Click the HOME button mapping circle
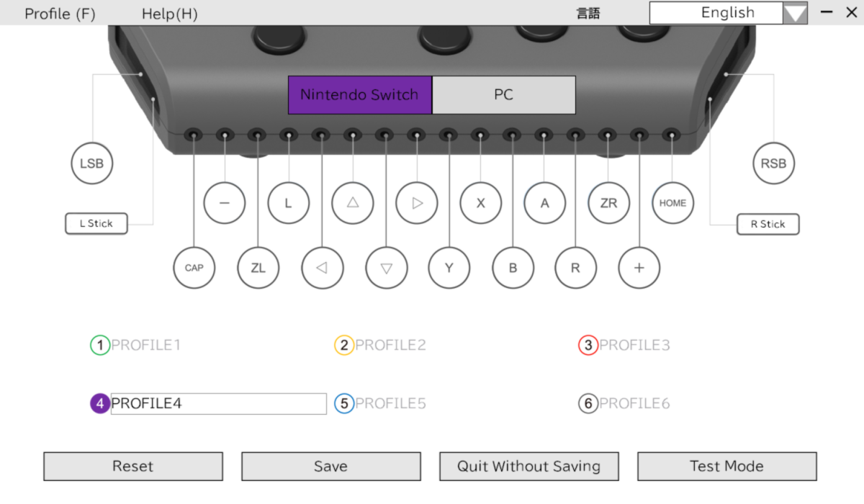 672,203
